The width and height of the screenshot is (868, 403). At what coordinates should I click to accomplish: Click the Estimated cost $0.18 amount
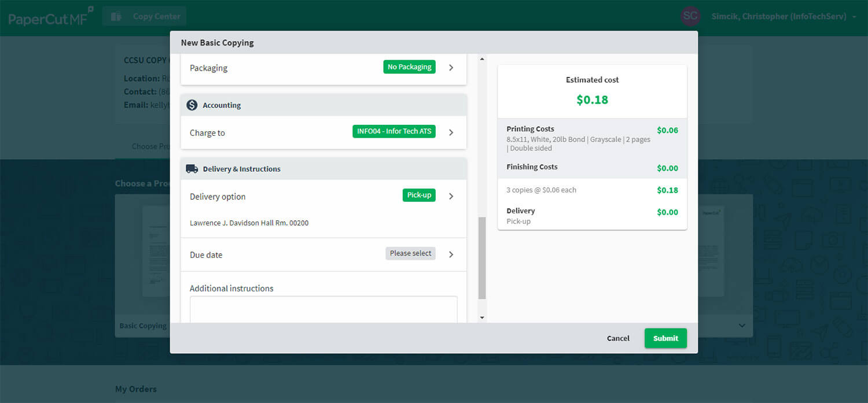593,99
